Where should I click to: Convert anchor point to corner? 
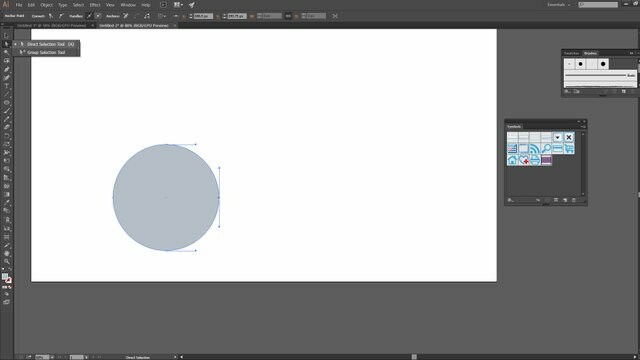coord(51,16)
